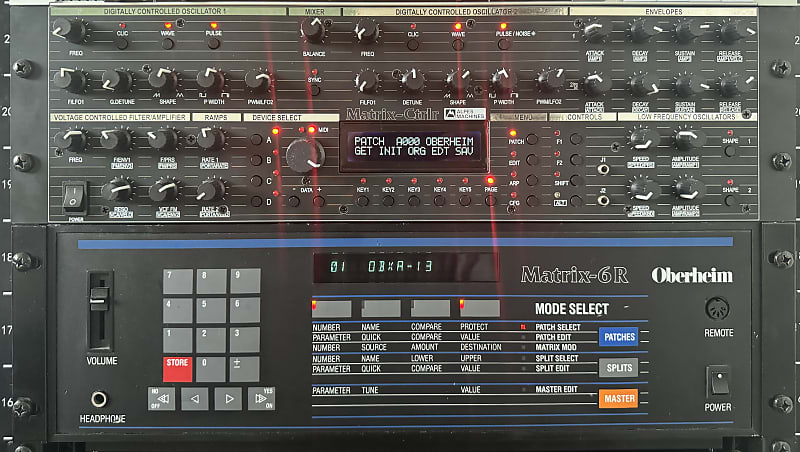The image size is (800, 452).
Task: Select the blue PATCHES mode button
Action: click(619, 337)
